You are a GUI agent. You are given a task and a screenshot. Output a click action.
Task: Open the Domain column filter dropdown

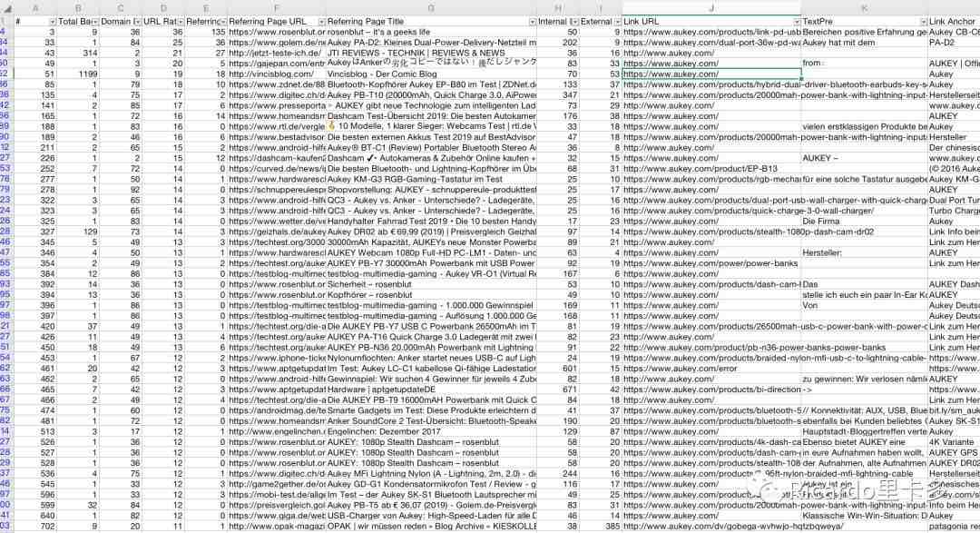pos(136,22)
